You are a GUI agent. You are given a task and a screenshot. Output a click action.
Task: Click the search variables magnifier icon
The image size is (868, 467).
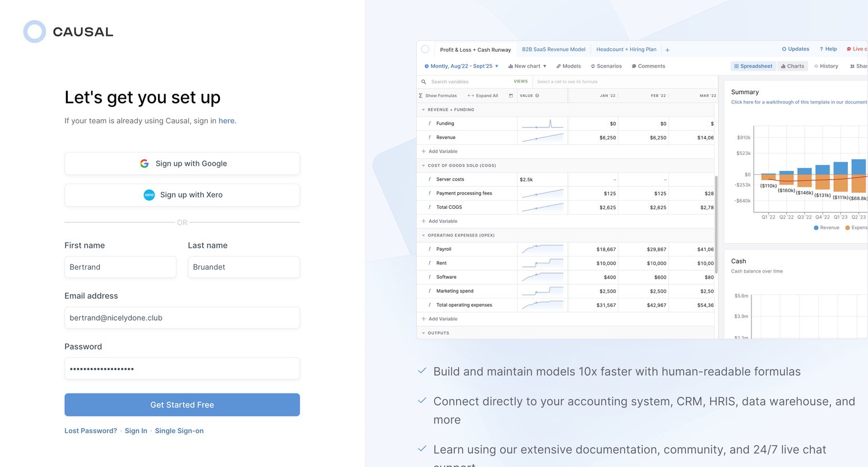point(424,82)
